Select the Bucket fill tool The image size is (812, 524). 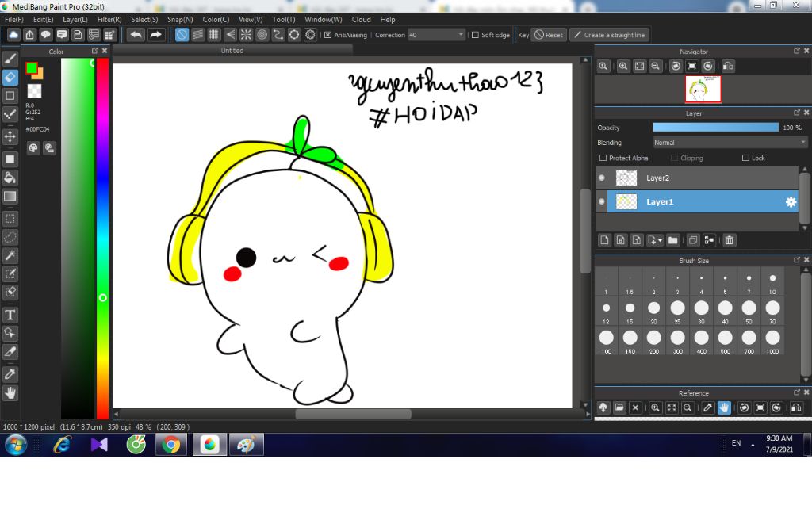[10, 178]
